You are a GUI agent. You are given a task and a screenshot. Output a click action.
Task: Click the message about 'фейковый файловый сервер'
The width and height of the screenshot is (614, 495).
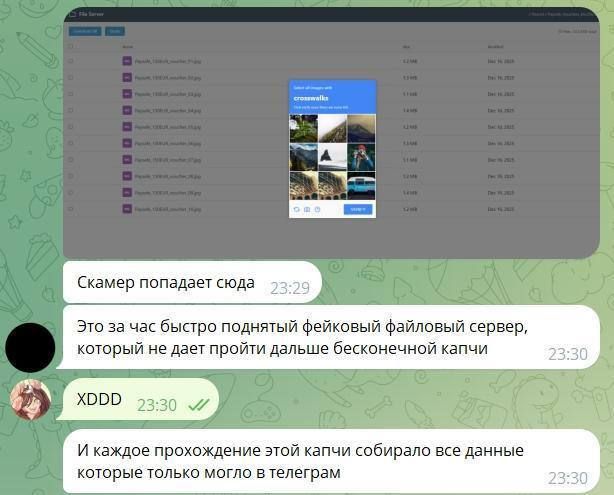point(328,337)
